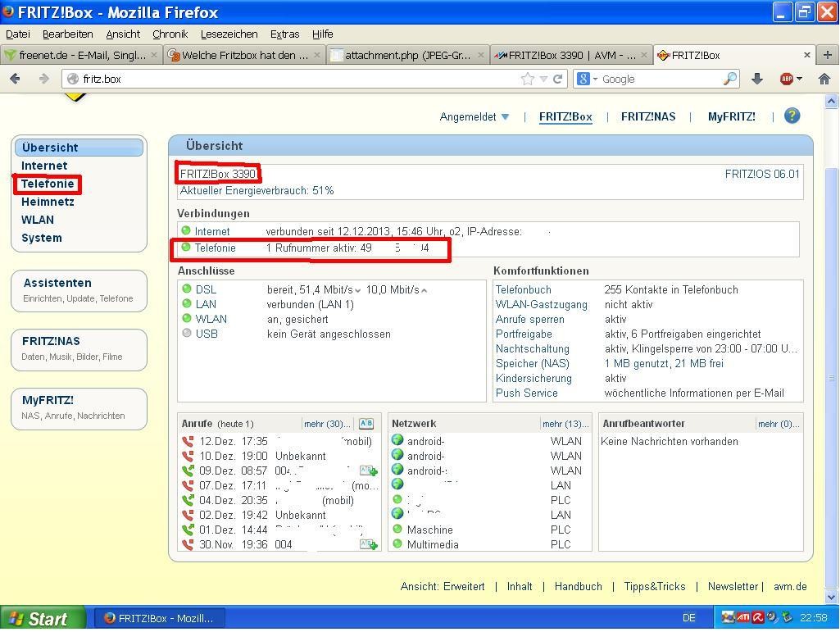Open the search engine selector dropdown
Screen dimensions: 840x632
coord(595,80)
